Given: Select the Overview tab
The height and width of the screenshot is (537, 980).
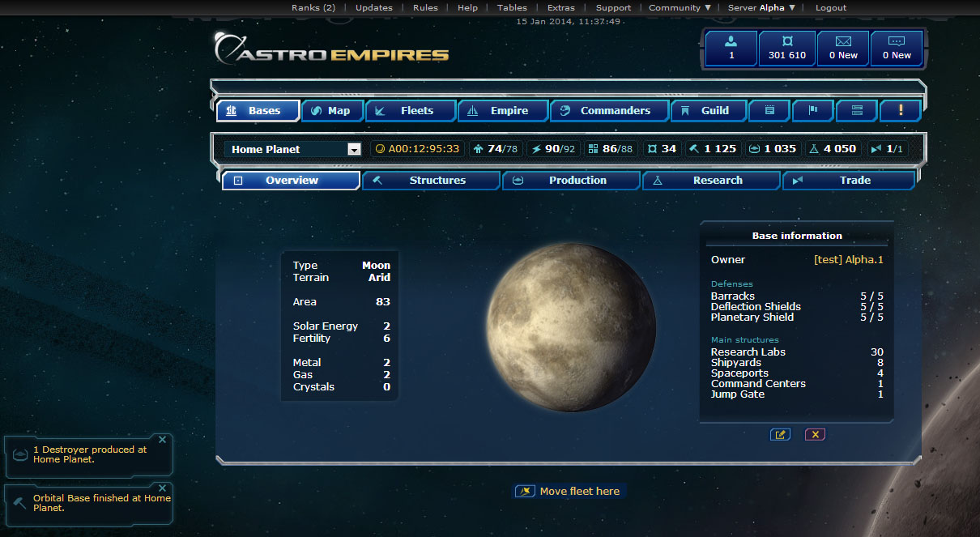Looking at the screenshot, I should tap(292, 181).
